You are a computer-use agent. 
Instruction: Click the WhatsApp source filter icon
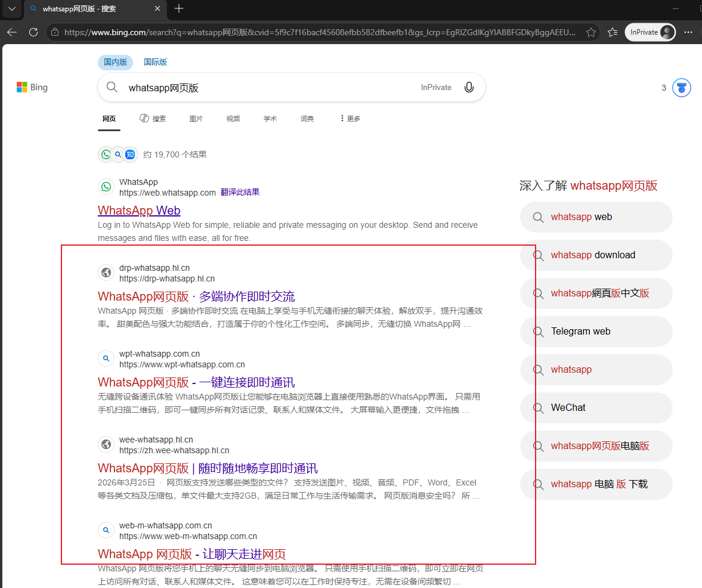click(x=106, y=154)
